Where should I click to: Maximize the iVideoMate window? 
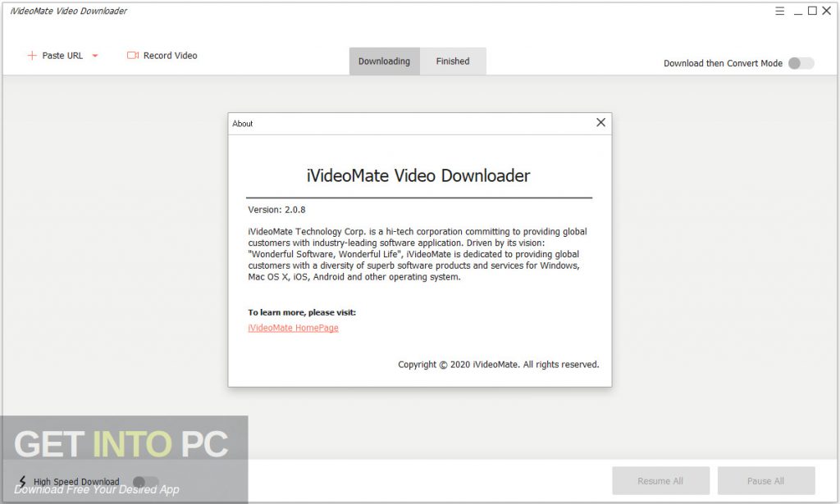[x=813, y=11]
